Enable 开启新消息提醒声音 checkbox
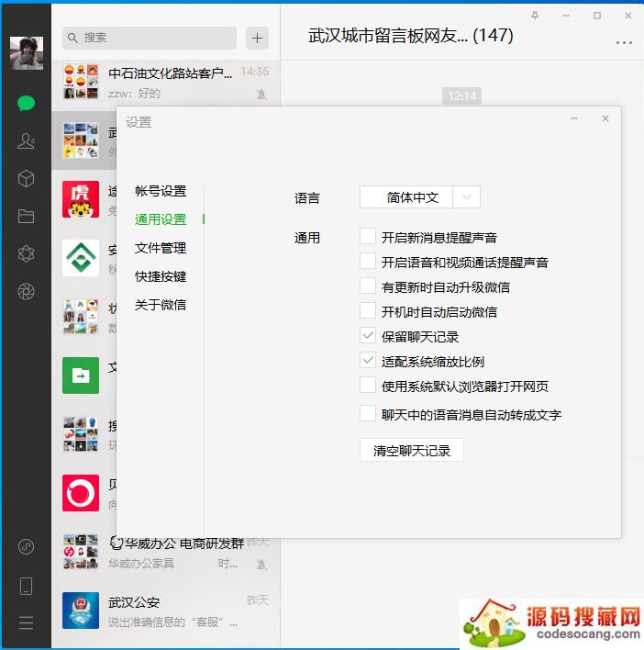The image size is (644, 650). pos(368,236)
